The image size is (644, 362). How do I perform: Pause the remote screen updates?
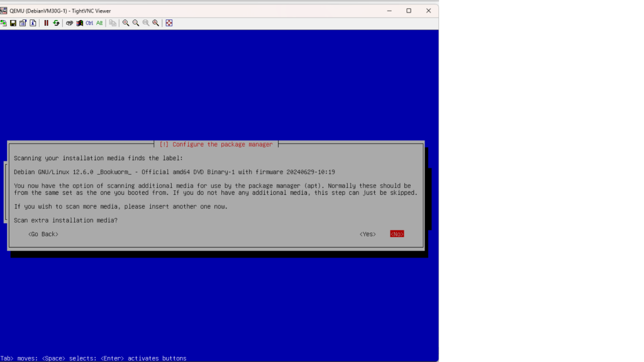pos(46,23)
